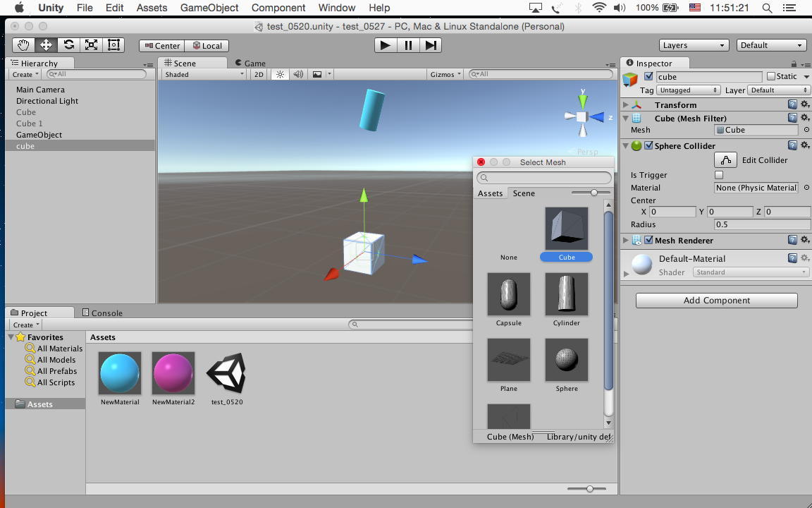Select the Rect transform tool
Screen dimensions: 812x508
point(113,45)
